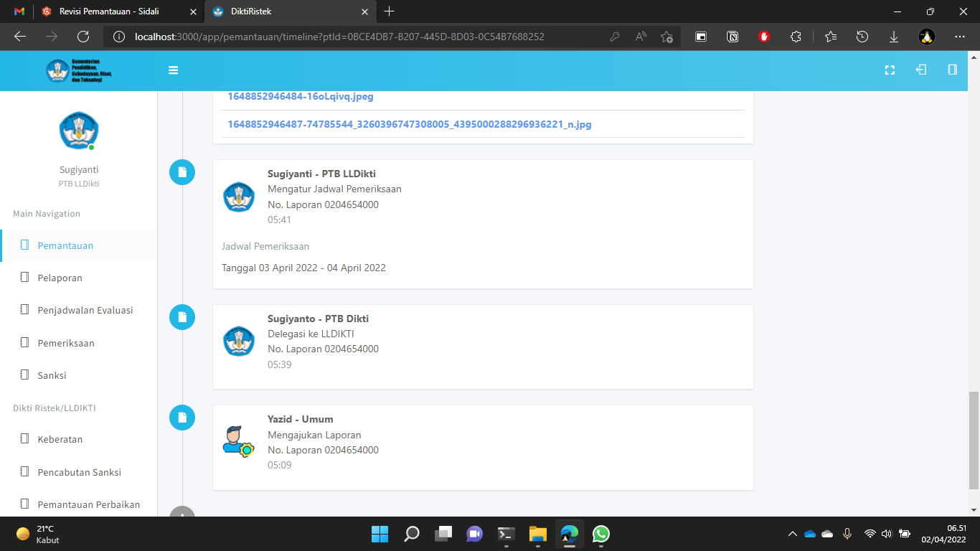Open the Sanksi menu item
The image size is (980, 551).
pos(52,375)
